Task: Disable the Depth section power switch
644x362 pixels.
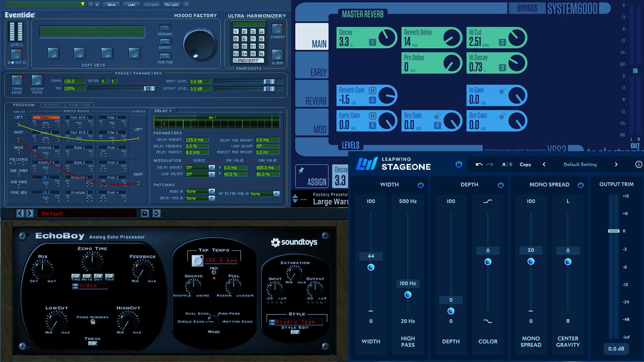Action: click(x=500, y=185)
